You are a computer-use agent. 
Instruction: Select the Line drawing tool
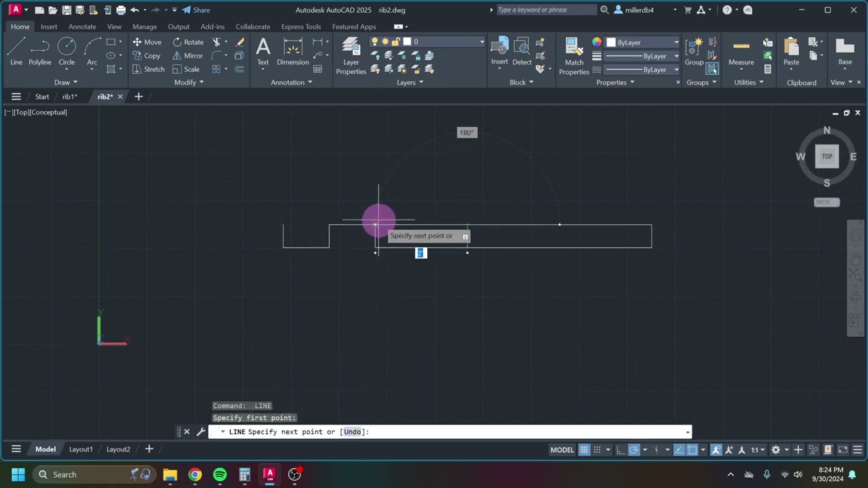click(x=16, y=52)
